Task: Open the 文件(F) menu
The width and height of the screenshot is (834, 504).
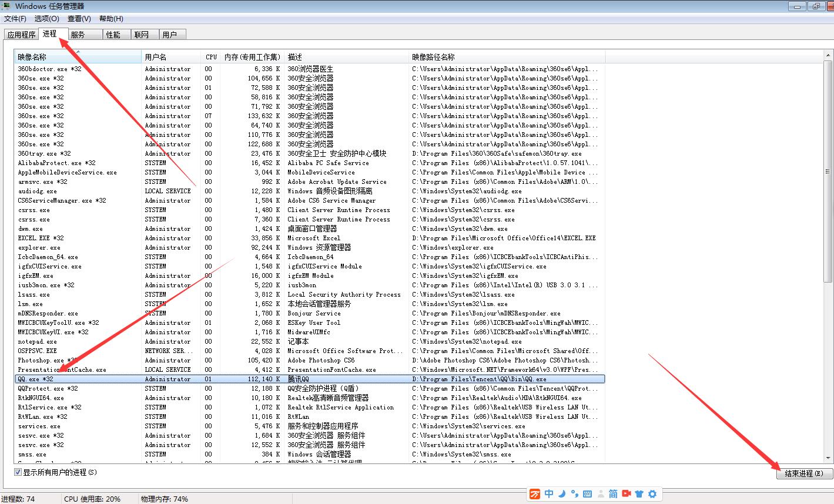Action: click(x=15, y=18)
